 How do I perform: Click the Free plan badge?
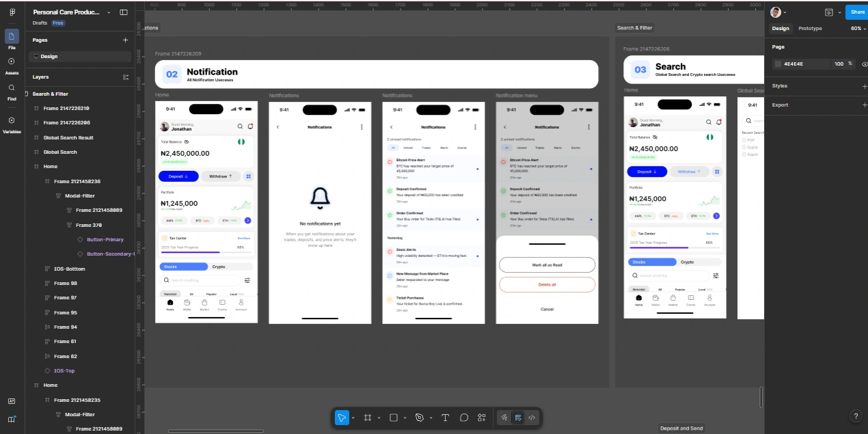pos(58,23)
